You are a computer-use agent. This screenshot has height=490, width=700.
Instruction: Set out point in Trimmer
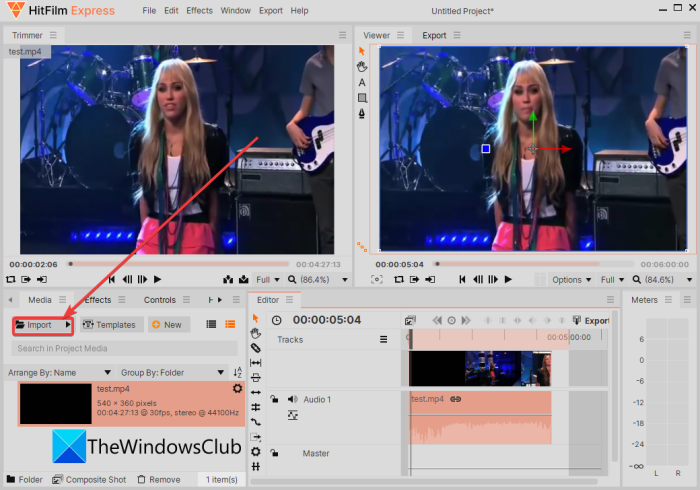click(42, 279)
